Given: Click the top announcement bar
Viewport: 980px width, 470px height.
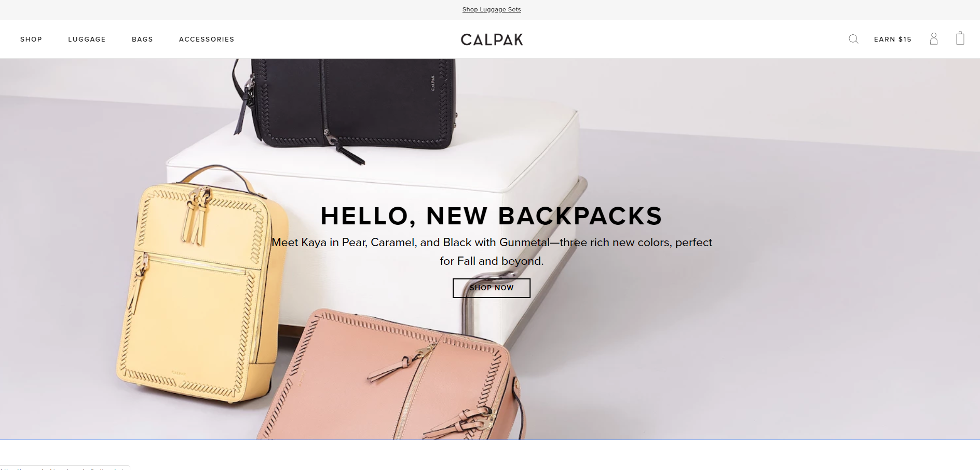Looking at the screenshot, I should point(490,10).
